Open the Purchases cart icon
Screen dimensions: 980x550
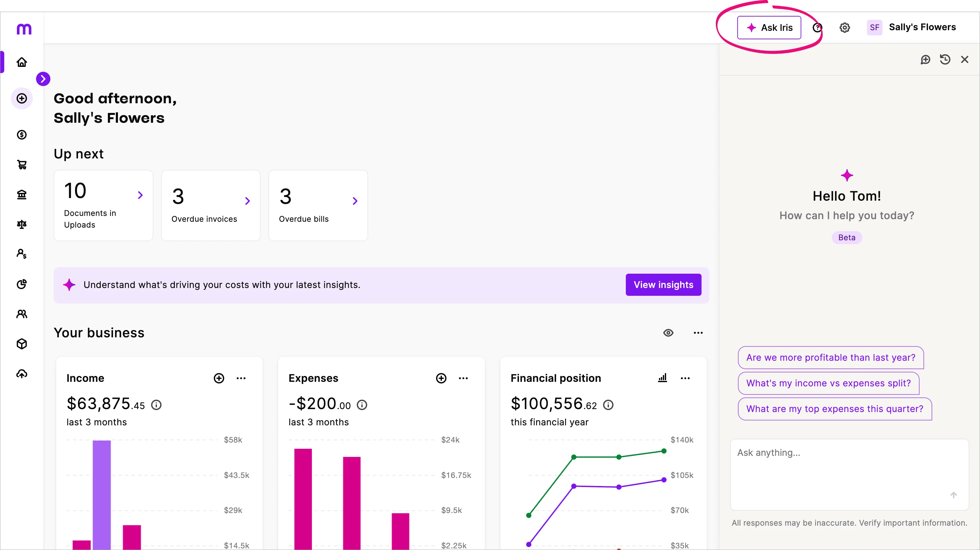coord(22,164)
